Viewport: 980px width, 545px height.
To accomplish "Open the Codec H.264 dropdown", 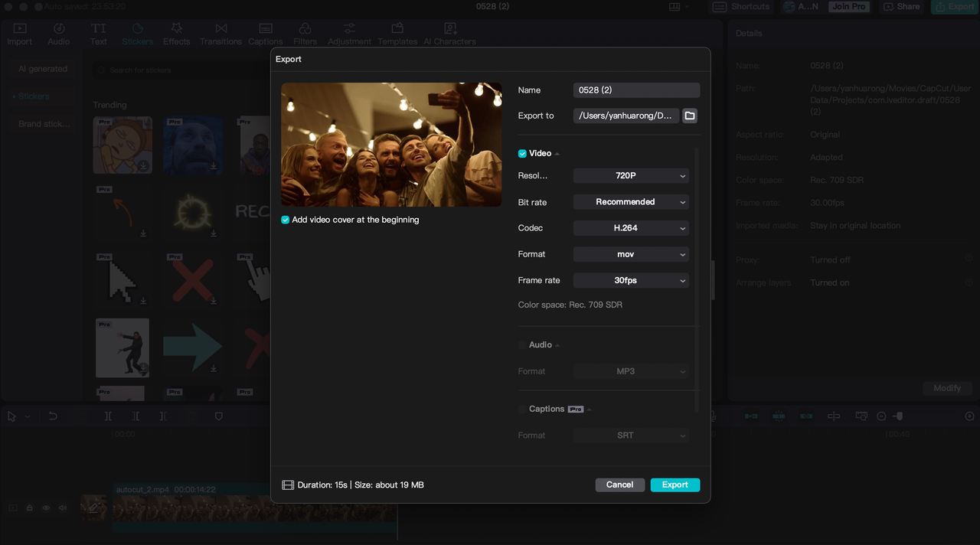I will tap(631, 228).
